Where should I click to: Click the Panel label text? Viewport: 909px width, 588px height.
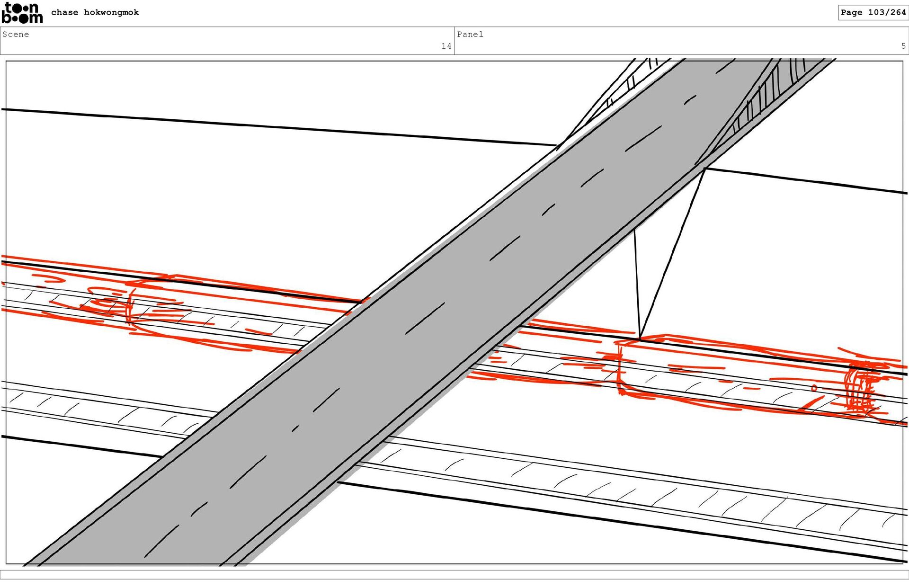pos(470,34)
